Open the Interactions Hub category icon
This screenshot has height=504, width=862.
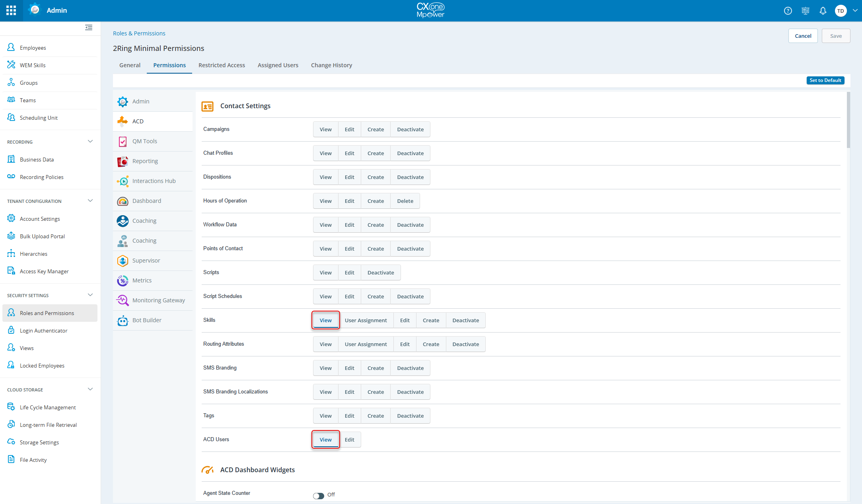pyautogui.click(x=123, y=181)
